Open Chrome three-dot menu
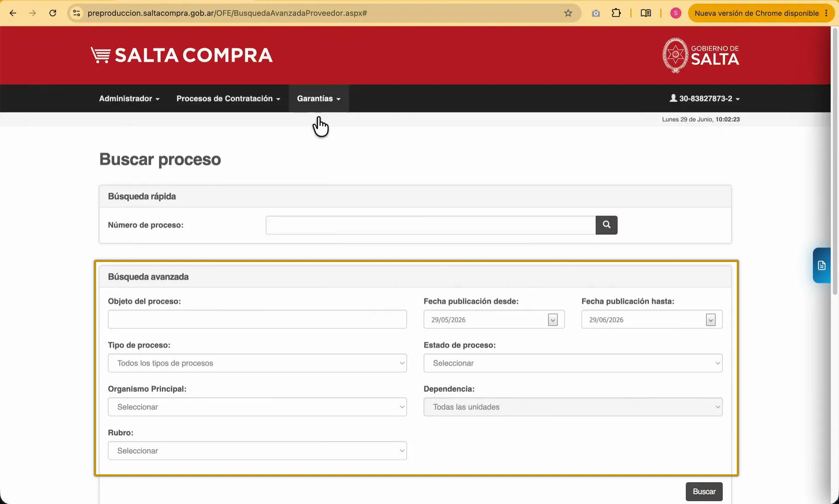The height and width of the screenshot is (504, 839). click(826, 13)
